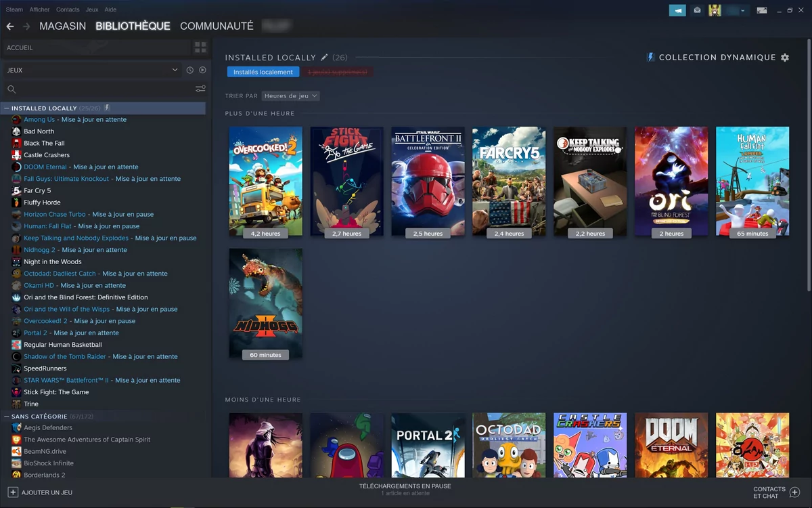
Task: Open the Heures de jeu sort dropdown
Action: click(x=291, y=96)
